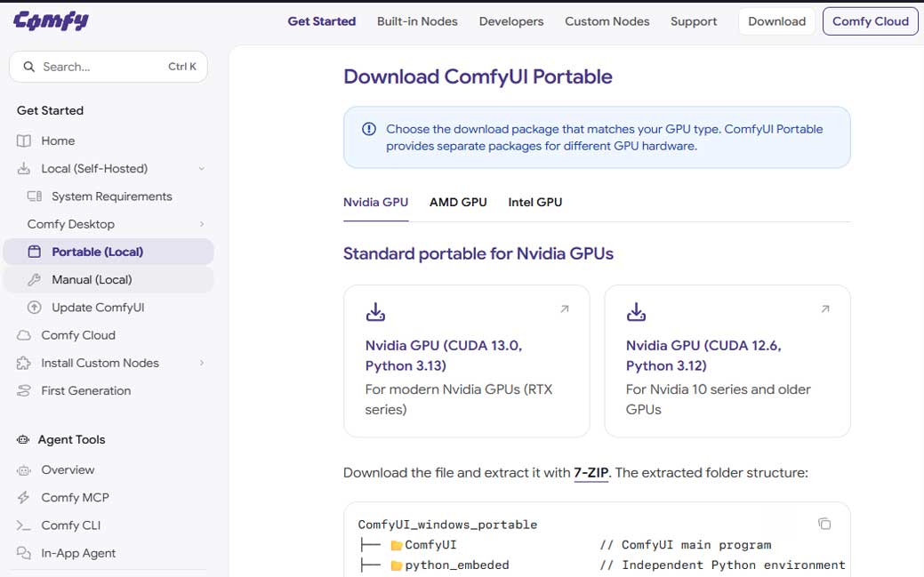This screenshot has height=577, width=924.
Task: Open Update ComfyUI page
Action: (x=98, y=307)
